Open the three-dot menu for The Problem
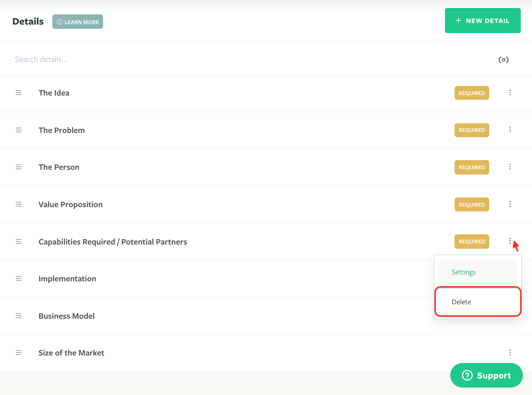This screenshot has width=532, height=395. [510, 129]
